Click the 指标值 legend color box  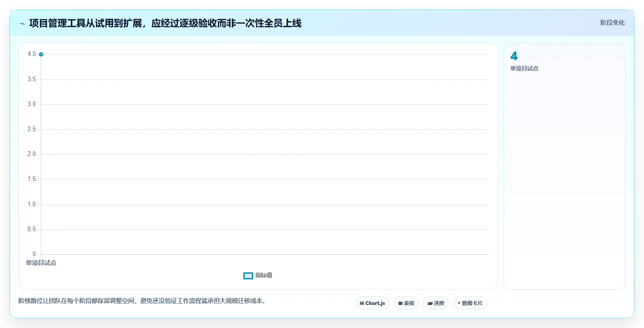pos(248,275)
